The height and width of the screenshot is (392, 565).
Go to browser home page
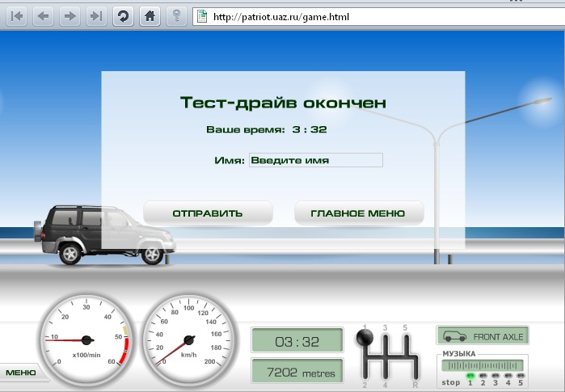click(x=149, y=15)
